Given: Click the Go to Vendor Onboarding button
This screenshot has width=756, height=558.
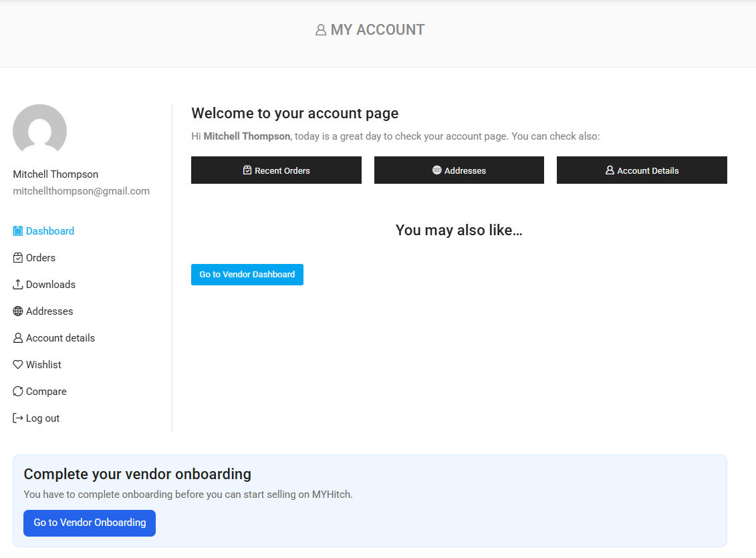Looking at the screenshot, I should [x=89, y=523].
